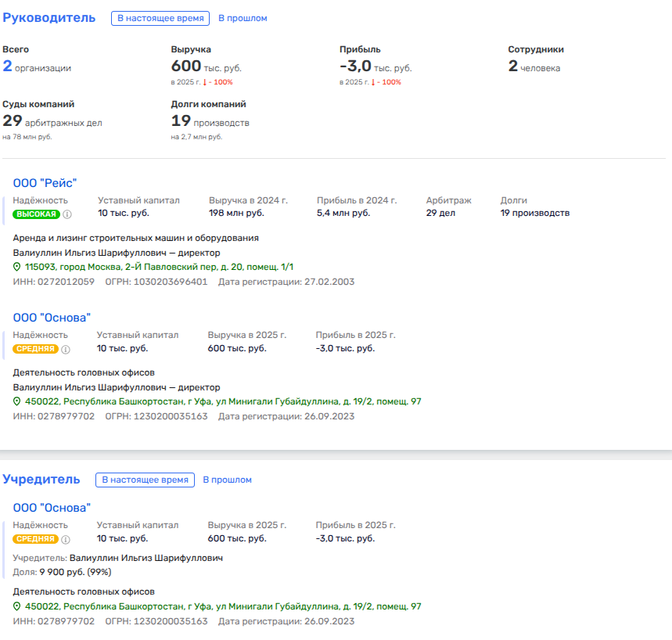Select 'В настоящее время' tab in Руководитель
This screenshot has height=640, width=672.
coord(160,18)
